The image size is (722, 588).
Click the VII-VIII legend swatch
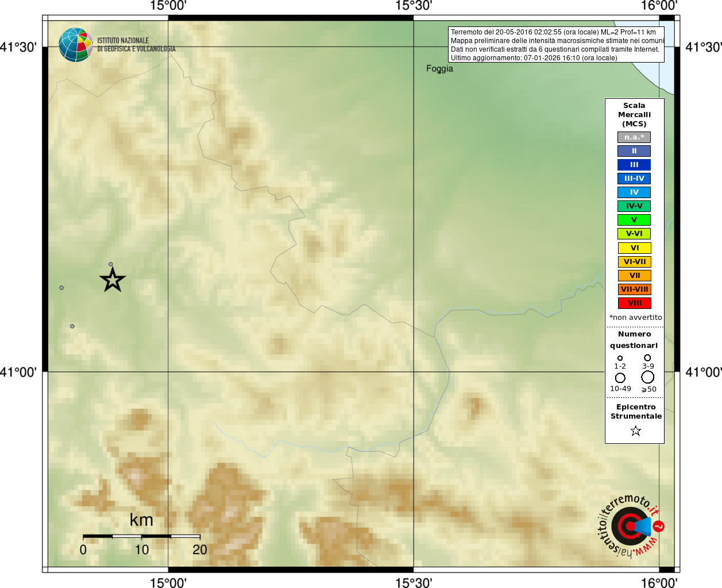(x=635, y=289)
